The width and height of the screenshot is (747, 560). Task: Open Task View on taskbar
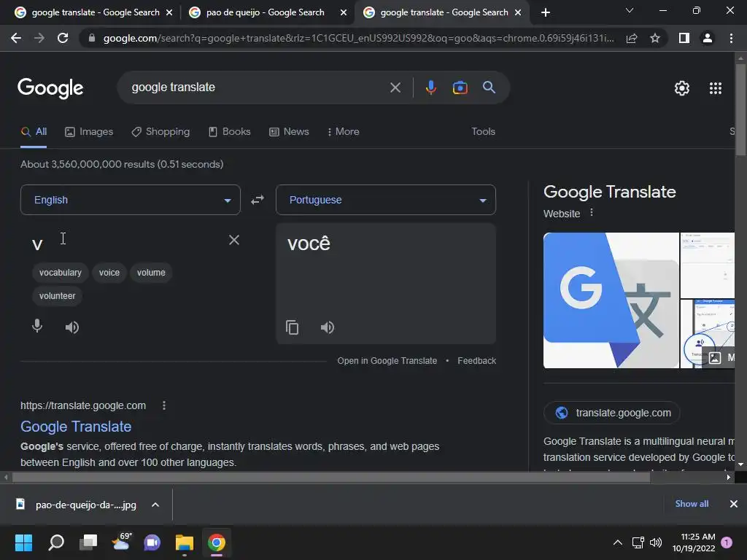pos(88,542)
